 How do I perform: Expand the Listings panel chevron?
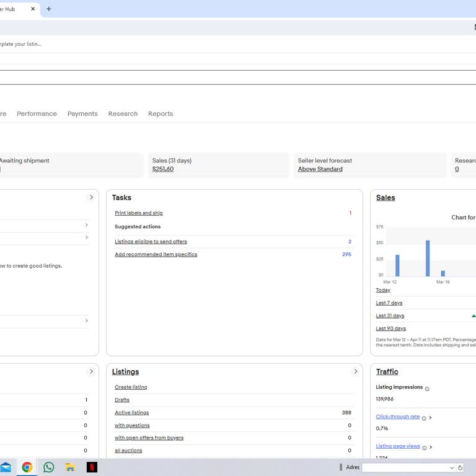355,371
